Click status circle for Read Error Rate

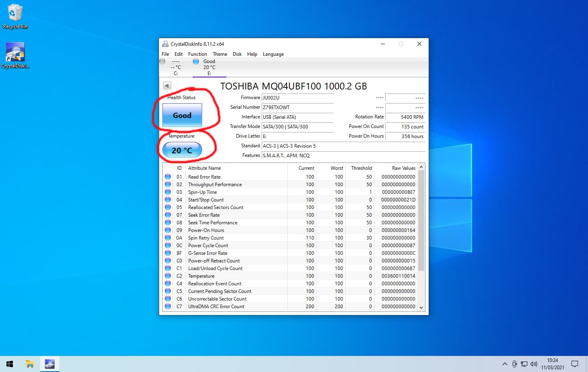pyautogui.click(x=168, y=177)
